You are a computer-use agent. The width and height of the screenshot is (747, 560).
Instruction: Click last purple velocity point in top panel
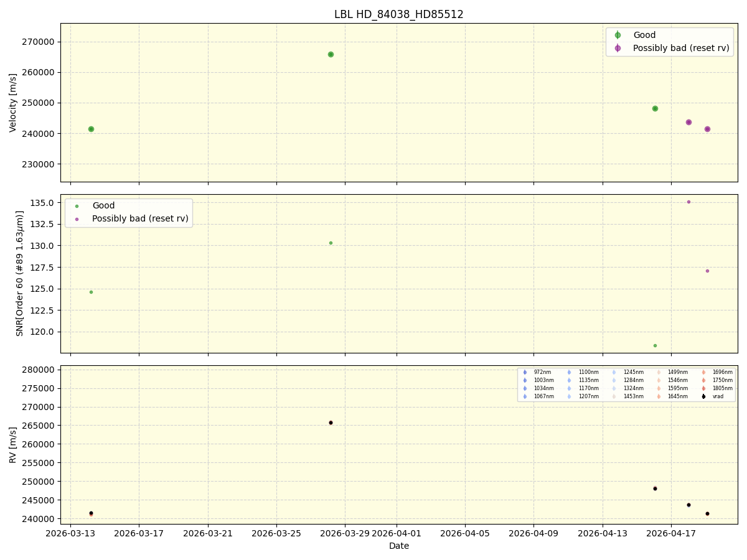707,129
